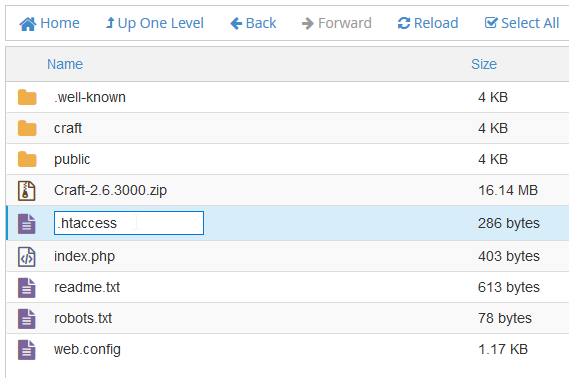Click the .well-known folder icon
The width and height of the screenshot is (569, 378).
pyautogui.click(x=27, y=97)
